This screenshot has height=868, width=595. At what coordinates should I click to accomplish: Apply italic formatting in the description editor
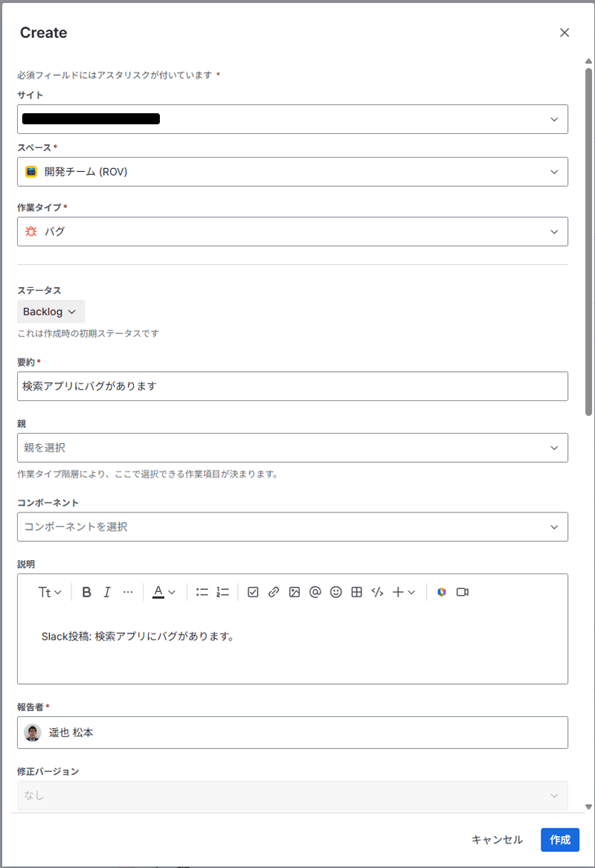(107, 591)
